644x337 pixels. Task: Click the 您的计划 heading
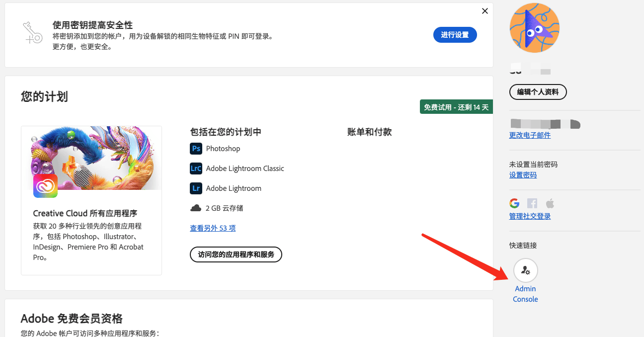[x=44, y=96]
